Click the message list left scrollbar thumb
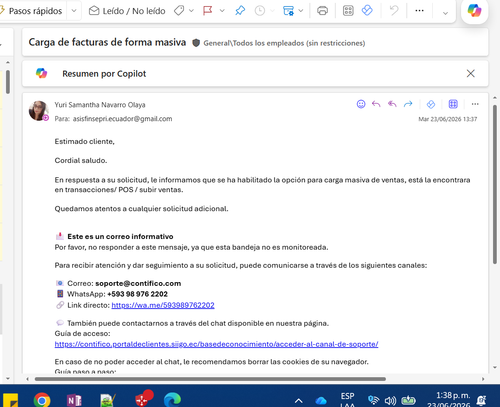 (8, 82)
